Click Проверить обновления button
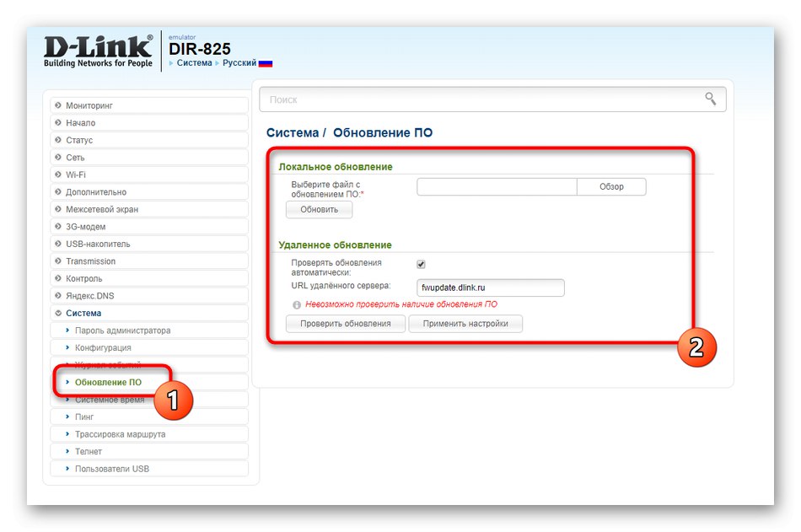801x532 pixels. tap(346, 324)
